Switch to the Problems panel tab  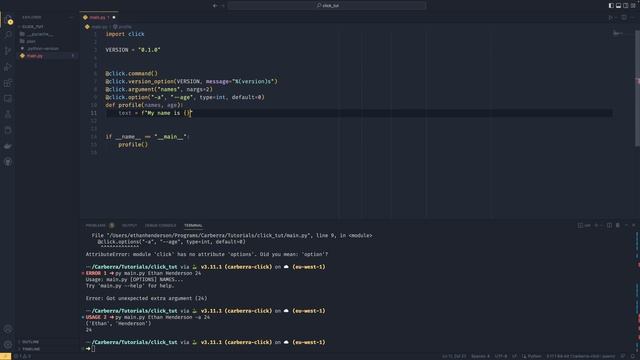96,225
